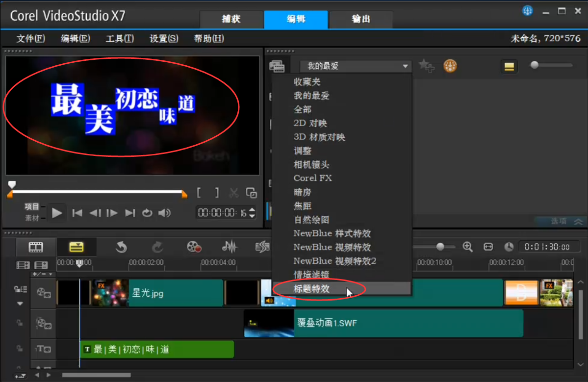Click the media library panel icon
This screenshot has width=588, height=382.
pos(277,66)
